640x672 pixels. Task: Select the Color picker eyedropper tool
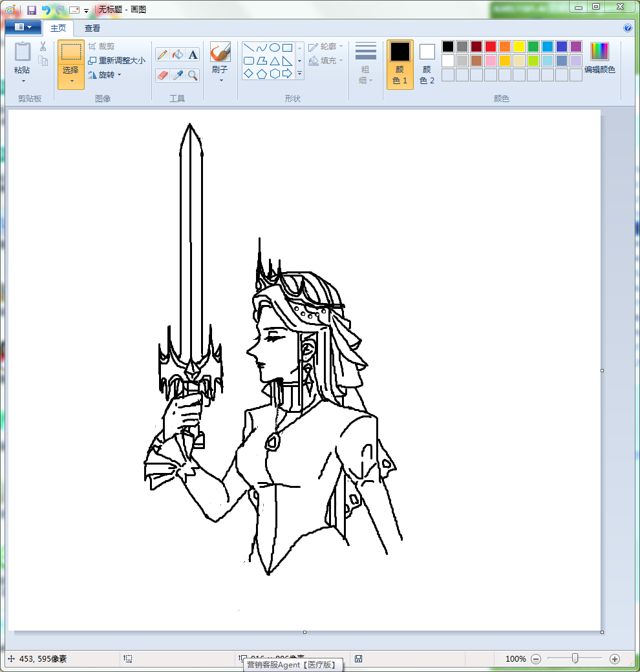178,76
